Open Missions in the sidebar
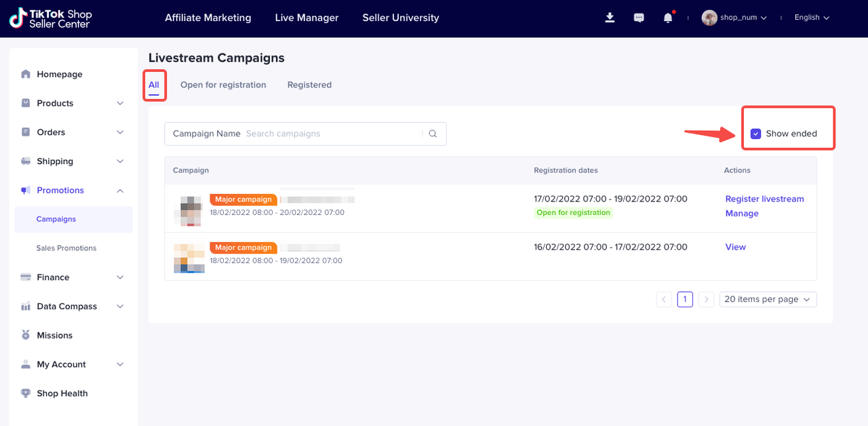Viewport: 868px width, 426px height. coord(54,335)
